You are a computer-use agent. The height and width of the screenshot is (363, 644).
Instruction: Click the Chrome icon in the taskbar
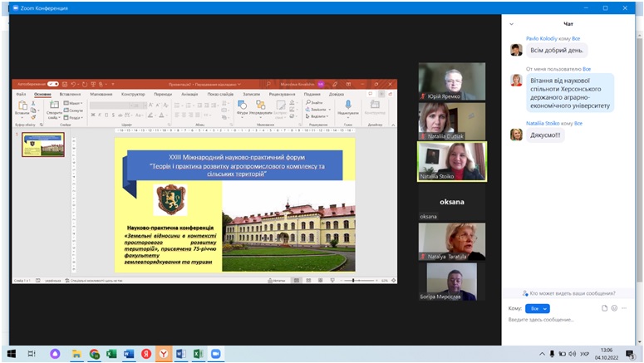point(95,353)
